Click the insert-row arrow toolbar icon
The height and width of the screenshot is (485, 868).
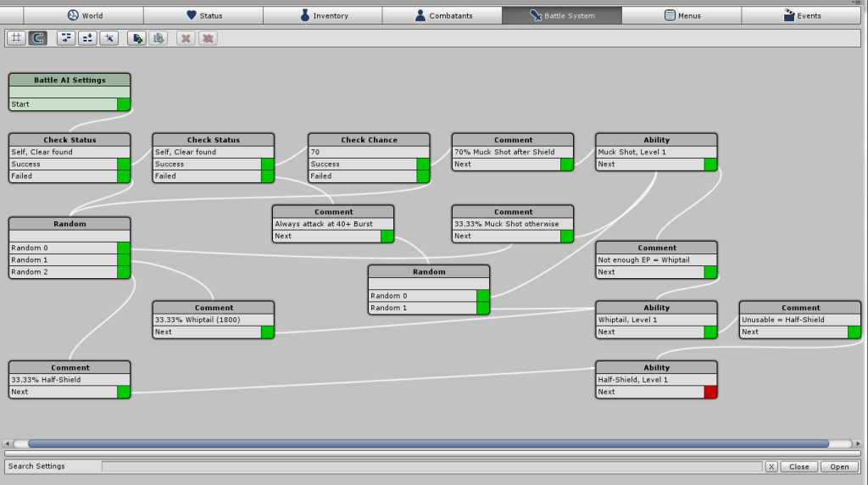point(87,38)
